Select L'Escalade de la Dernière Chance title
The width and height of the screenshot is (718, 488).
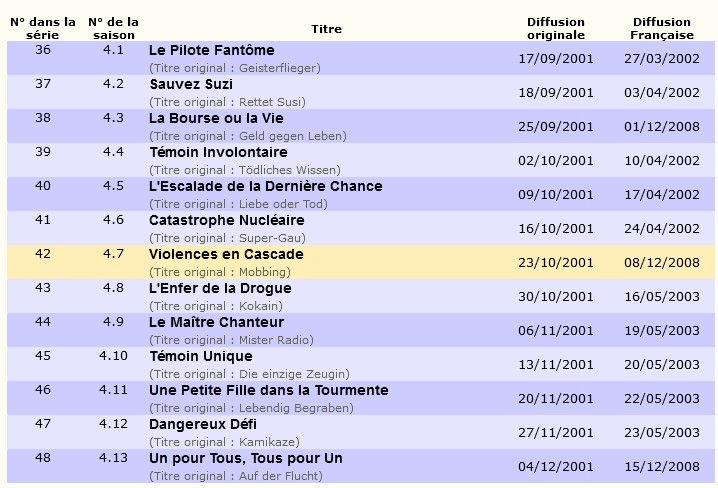coord(265,186)
